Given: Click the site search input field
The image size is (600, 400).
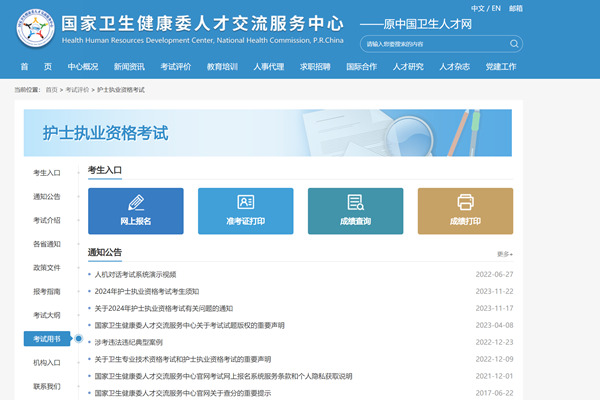Looking at the screenshot, I should [432, 44].
